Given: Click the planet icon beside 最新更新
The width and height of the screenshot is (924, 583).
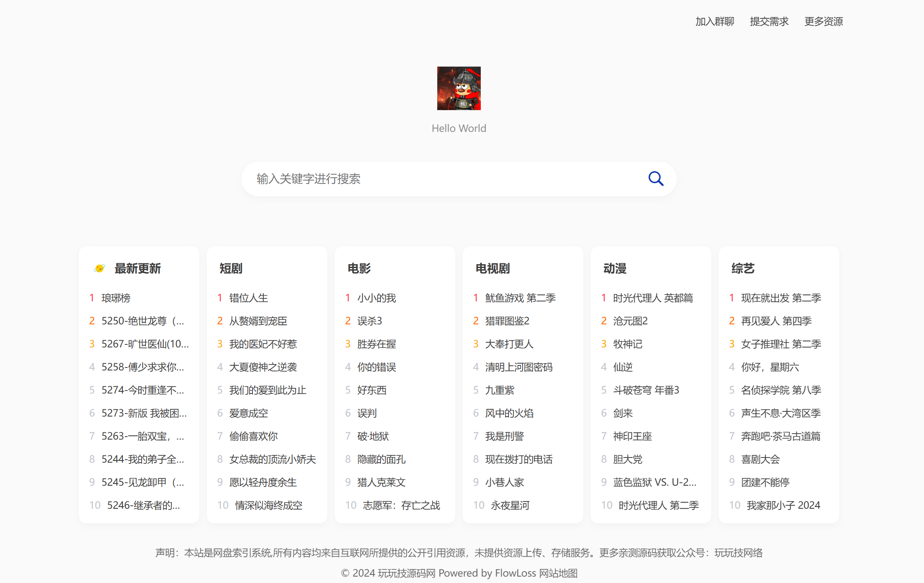Looking at the screenshot, I should coord(99,268).
